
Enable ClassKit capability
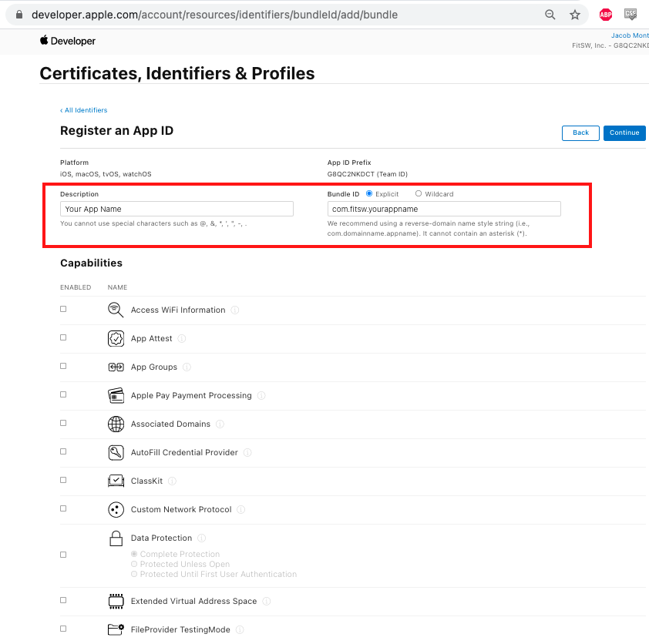[63, 480]
